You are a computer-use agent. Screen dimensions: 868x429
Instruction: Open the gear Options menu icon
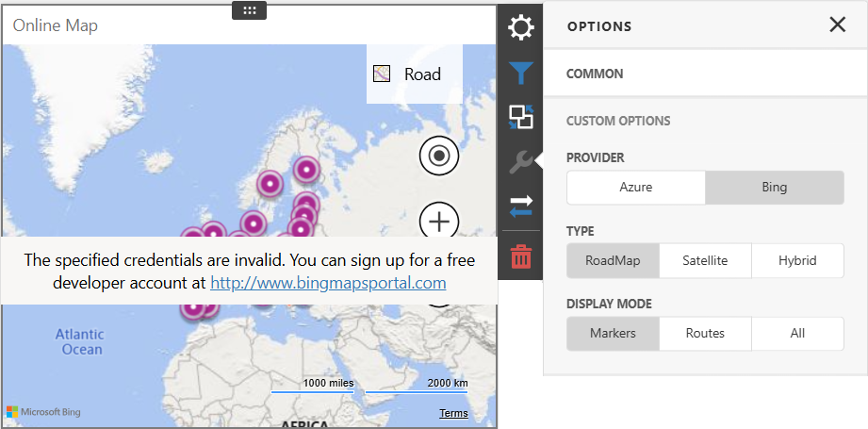[x=521, y=27]
